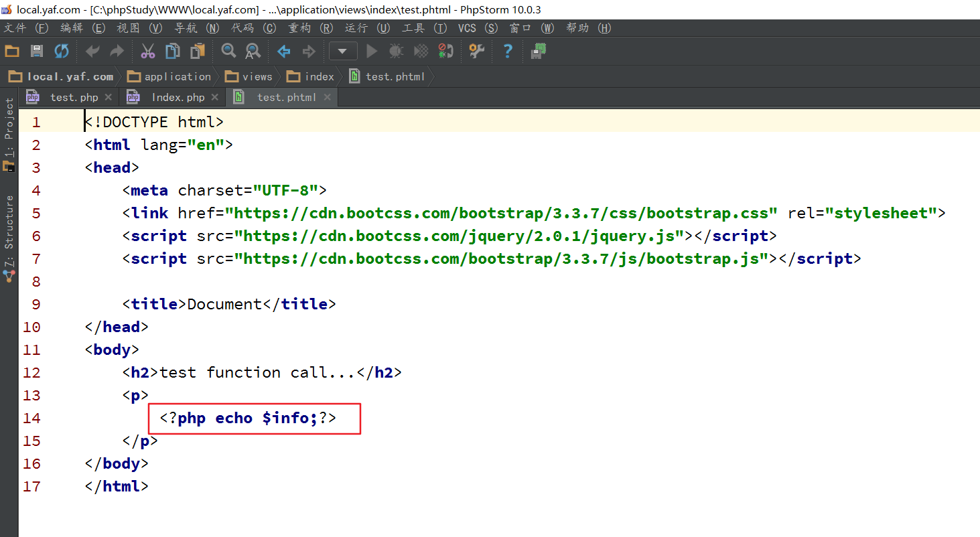Open Find with the magnifier icon
The width and height of the screenshot is (980, 537).
[228, 51]
